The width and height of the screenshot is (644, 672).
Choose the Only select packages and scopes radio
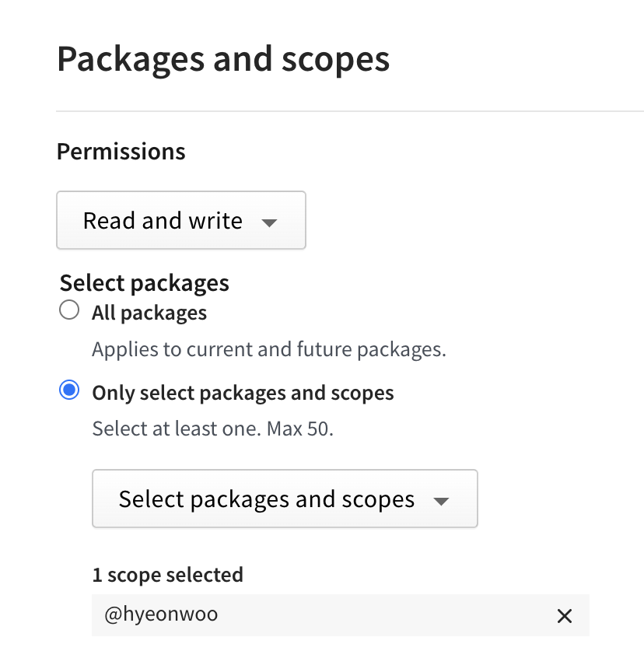tap(69, 390)
